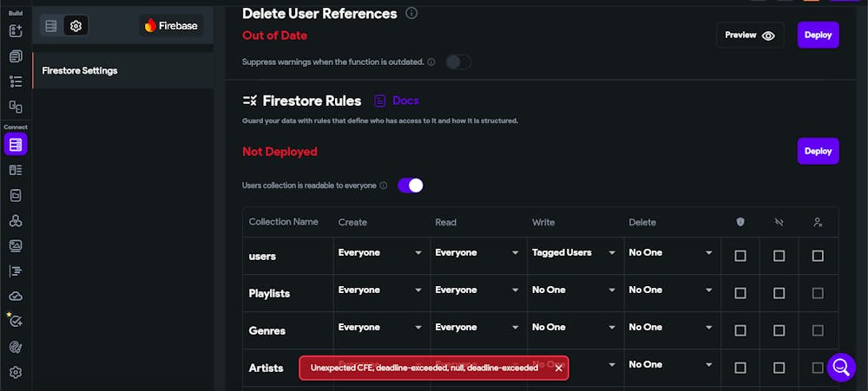
Task: Select the active Firestore database icon
Action: (16, 144)
